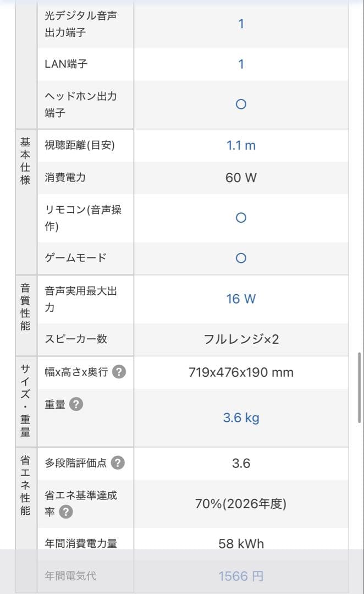The height and width of the screenshot is (594, 364).
Task: Select the ○ beside リモコン(音声操作)
Action: (240, 217)
